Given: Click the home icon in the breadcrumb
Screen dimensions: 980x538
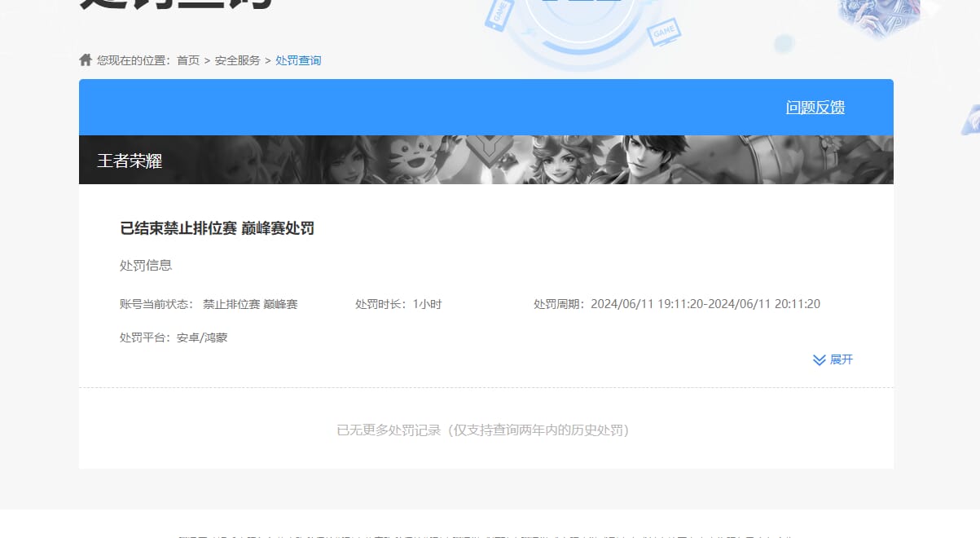Looking at the screenshot, I should [x=86, y=60].
